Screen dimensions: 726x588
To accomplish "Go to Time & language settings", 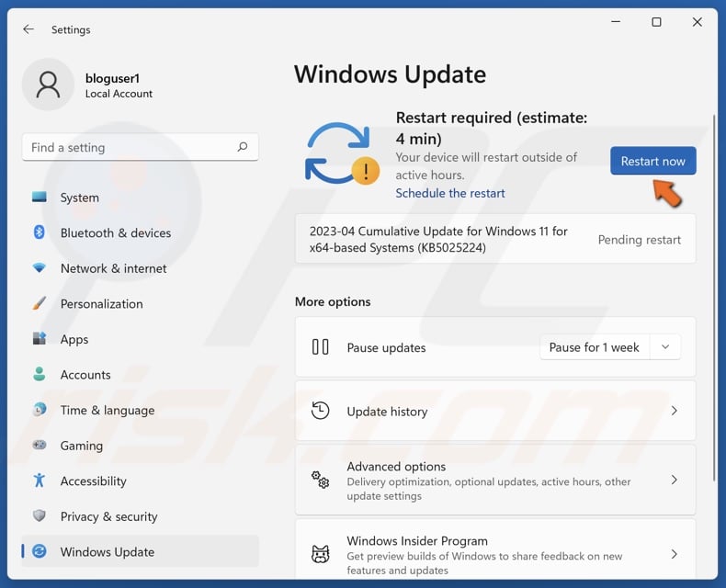I will point(141,410).
